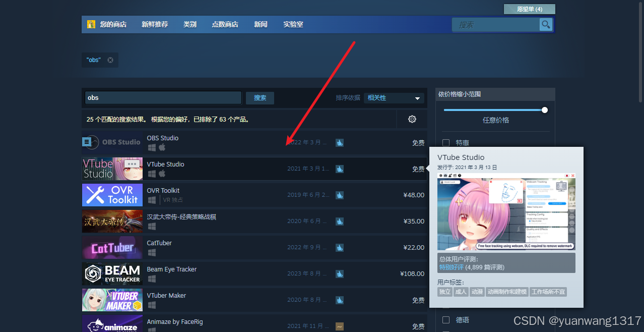644x332 pixels.
Task: Click the 独立 user tag
Action: pyautogui.click(x=445, y=292)
